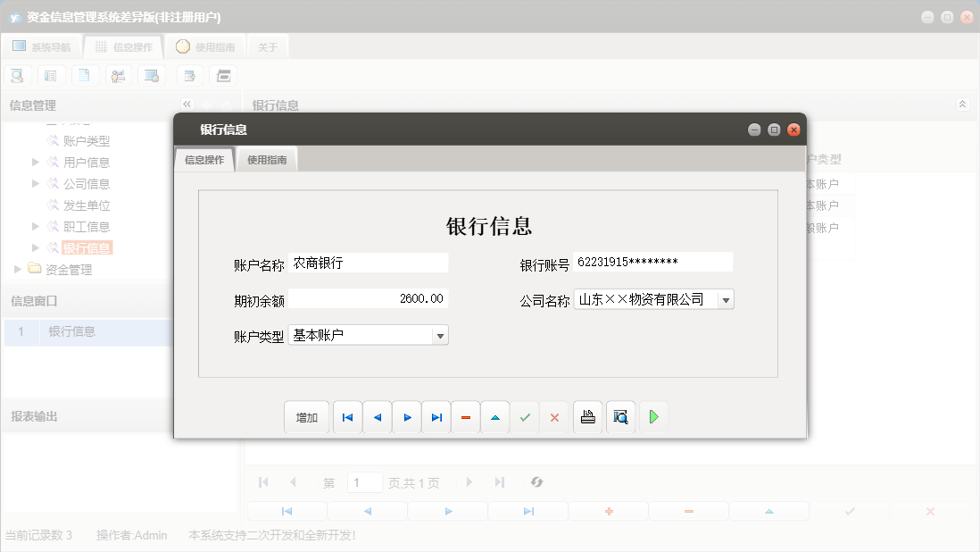The image size is (980, 552).
Task: Confirm changes with the green check
Action: pos(525,416)
